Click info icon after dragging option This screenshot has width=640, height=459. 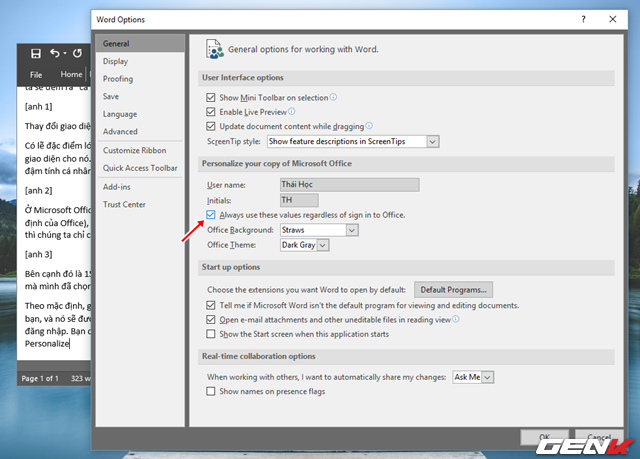point(370,126)
